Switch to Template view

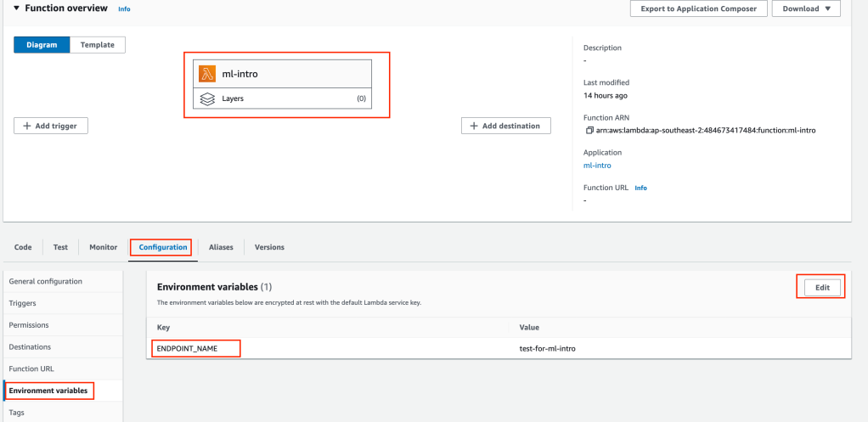[x=98, y=45]
